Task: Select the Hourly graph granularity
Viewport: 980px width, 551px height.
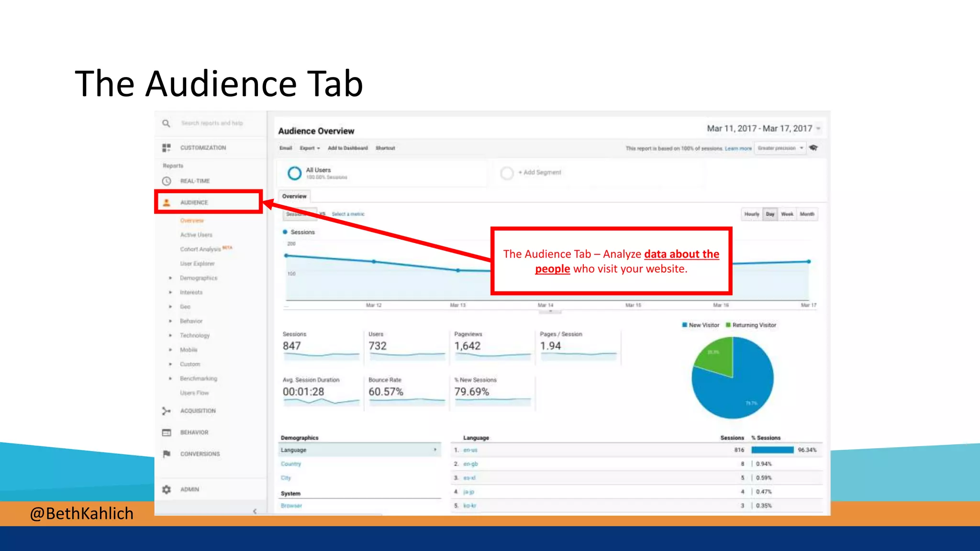Action: click(x=751, y=214)
